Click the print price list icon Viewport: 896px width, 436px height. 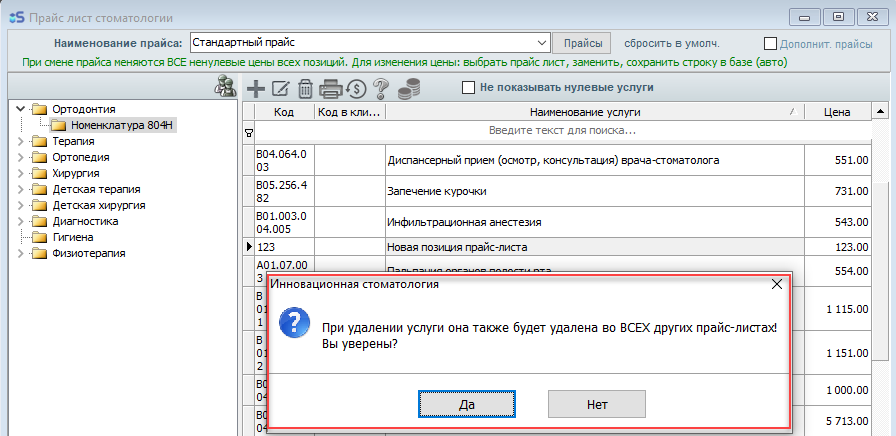[x=330, y=88]
